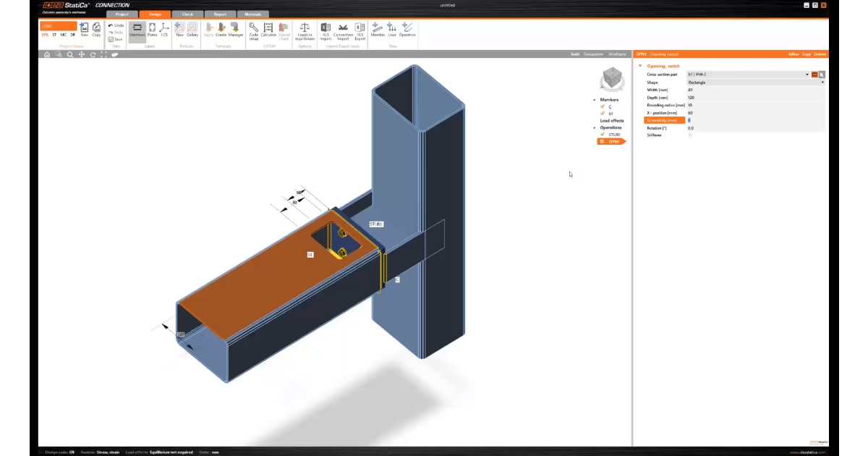This screenshot has height=456, width=868.
Task: Switch view mode to Wireframe
Action: tap(616, 54)
